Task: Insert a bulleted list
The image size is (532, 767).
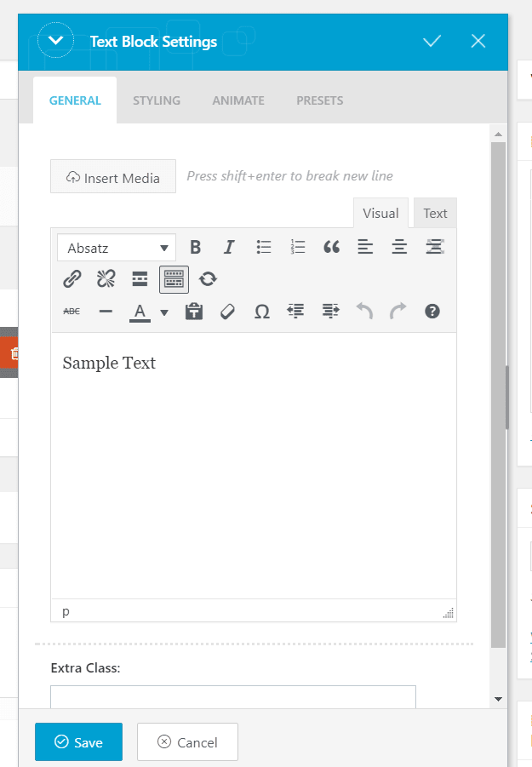Action: pyautogui.click(x=264, y=248)
